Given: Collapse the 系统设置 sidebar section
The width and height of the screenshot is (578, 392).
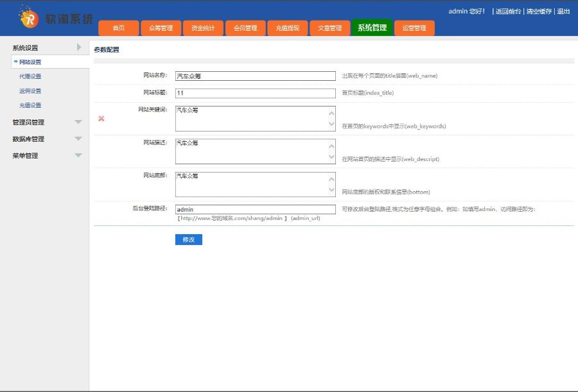Looking at the screenshot, I should tap(78, 47).
